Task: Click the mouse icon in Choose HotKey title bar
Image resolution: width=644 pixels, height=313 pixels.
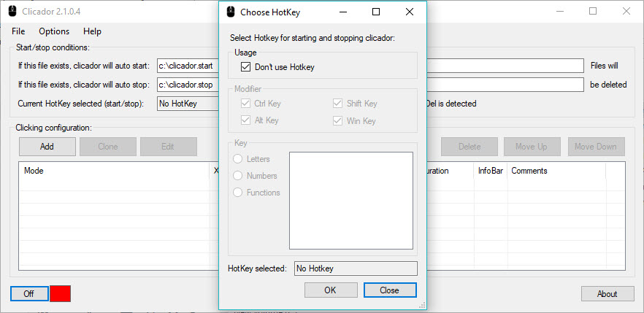Action: tap(231, 12)
